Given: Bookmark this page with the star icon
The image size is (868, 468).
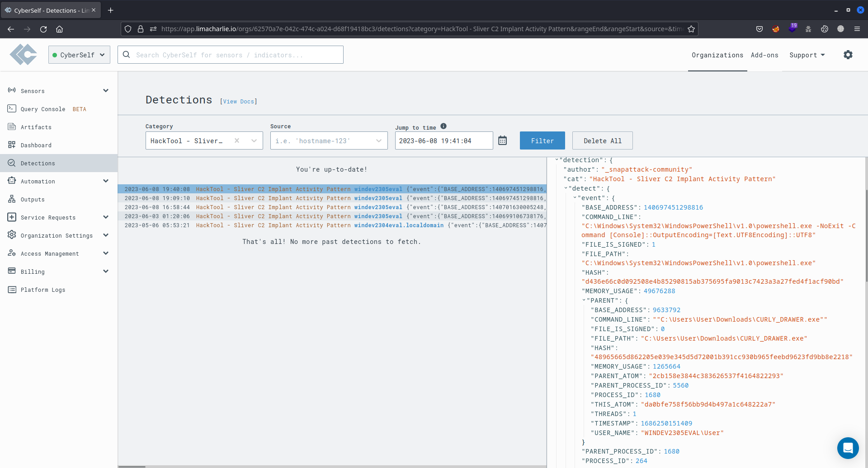Looking at the screenshot, I should (691, 29).
